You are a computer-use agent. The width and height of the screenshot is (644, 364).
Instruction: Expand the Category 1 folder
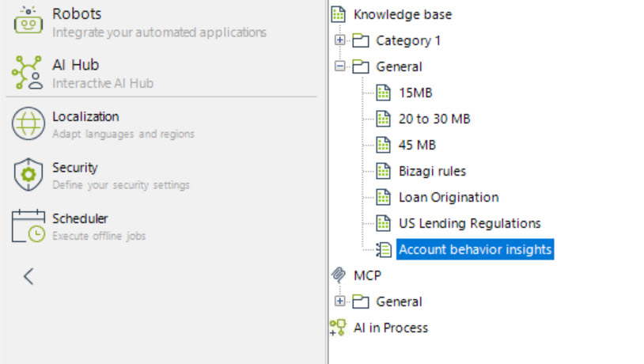[340, 40]
